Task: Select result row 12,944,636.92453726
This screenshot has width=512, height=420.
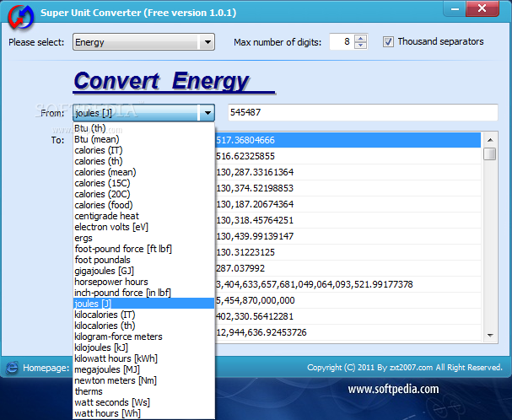Action: pyautogui.click(x=348, y=332)
